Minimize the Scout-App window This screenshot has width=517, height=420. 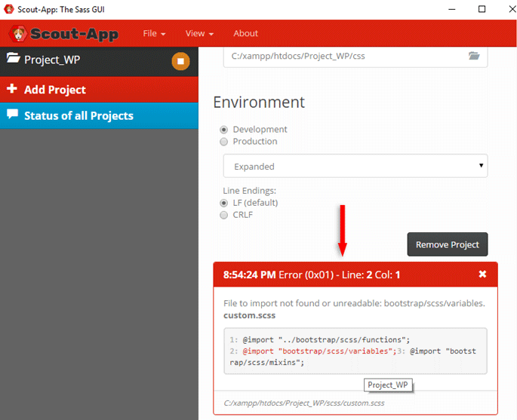click(452, 9)
